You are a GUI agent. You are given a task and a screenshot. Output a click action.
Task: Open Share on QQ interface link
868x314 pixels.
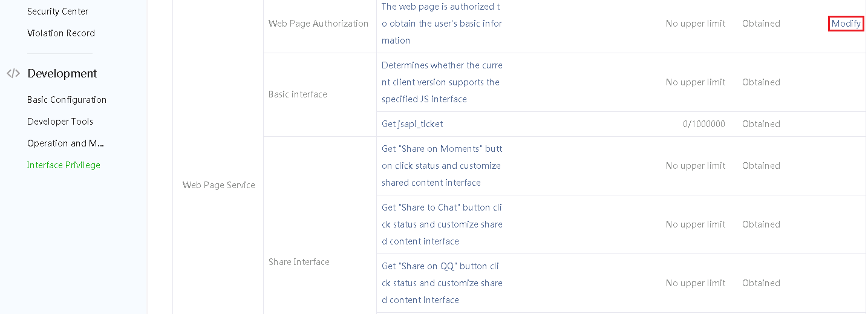pos(442,283)
